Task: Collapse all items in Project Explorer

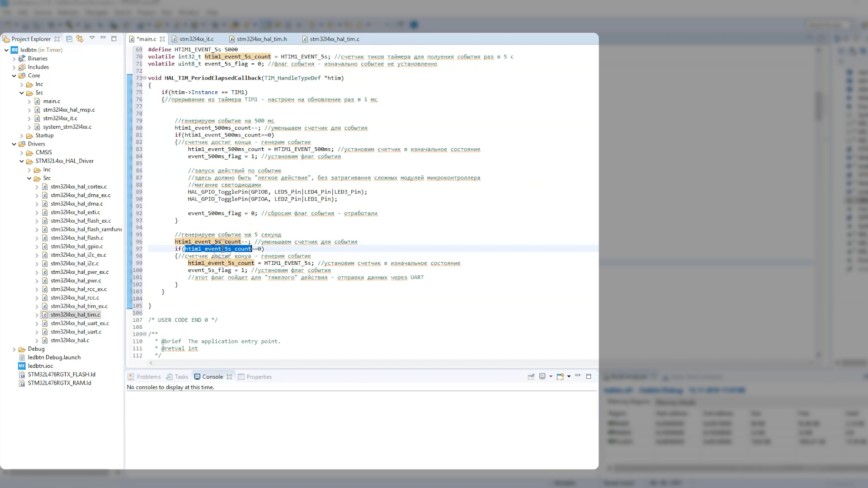Action: tap(69, 39)
